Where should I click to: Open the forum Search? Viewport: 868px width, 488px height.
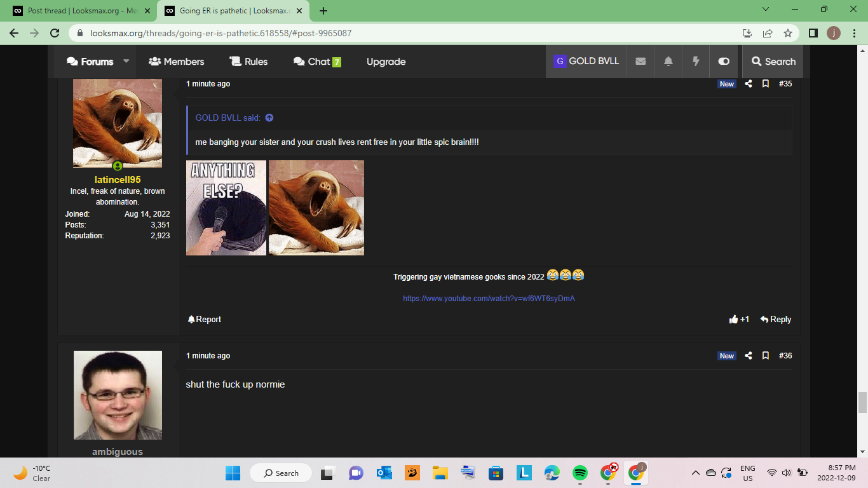pos(773,62)
